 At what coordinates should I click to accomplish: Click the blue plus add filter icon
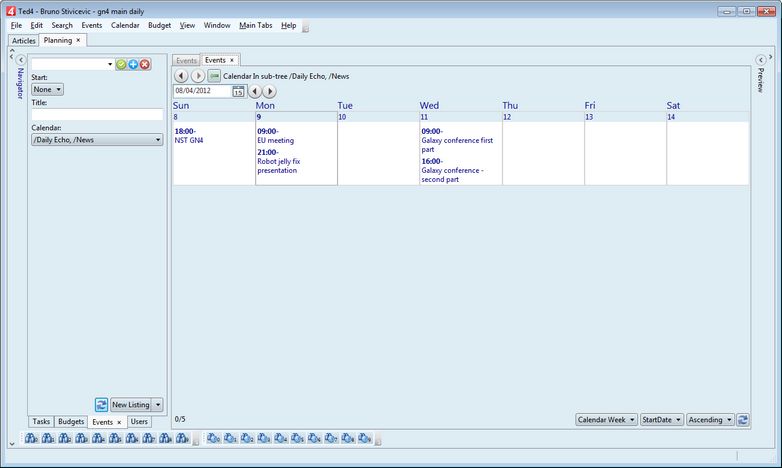coord(133,64)
